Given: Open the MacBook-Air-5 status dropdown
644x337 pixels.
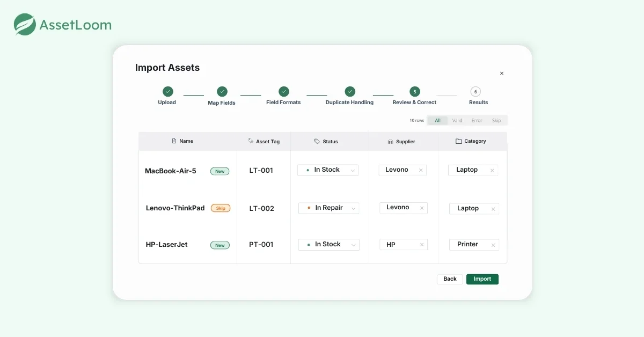Looking at the screenshot, I should coord(328,170).
